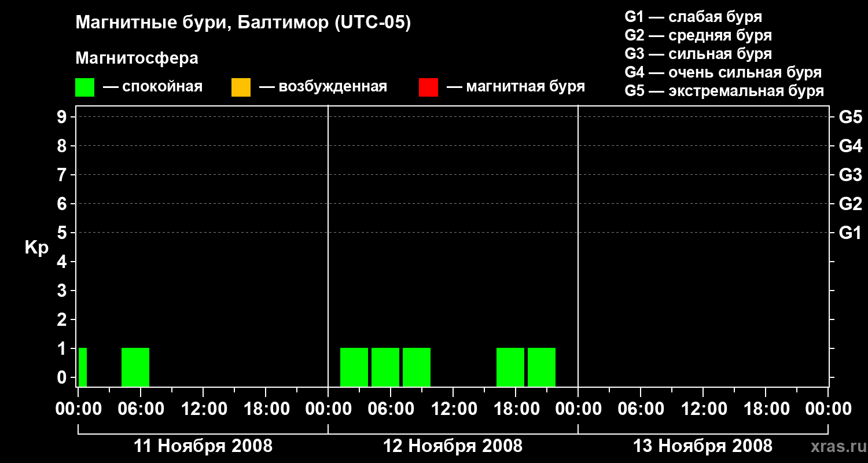Click the '— возбужденная' legend label
Viewport: 868px width, 463px height.
pos(323,87)
